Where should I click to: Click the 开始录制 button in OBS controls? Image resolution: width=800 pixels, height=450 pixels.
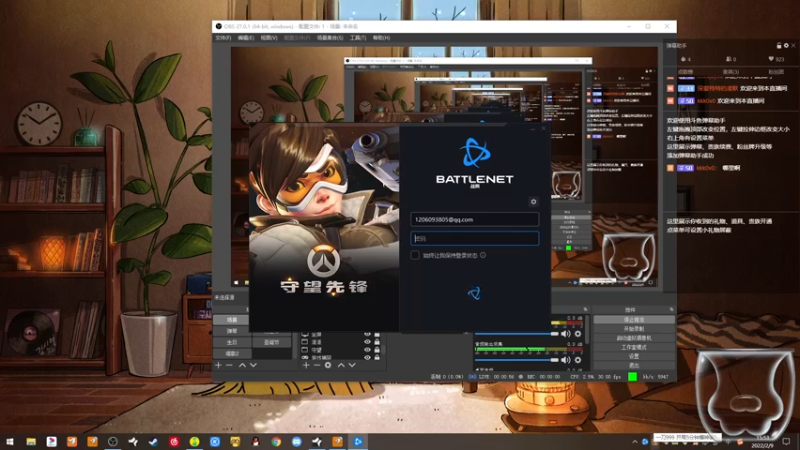(634, 329)
